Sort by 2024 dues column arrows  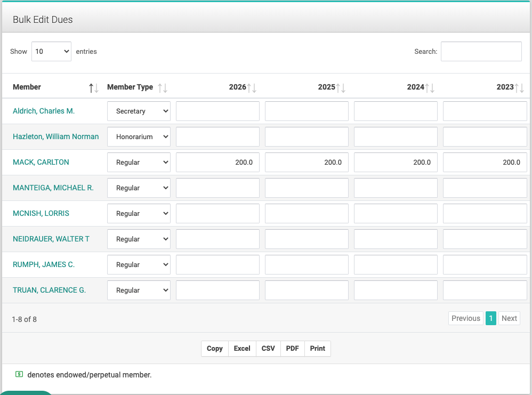click(x=430, y=88)
